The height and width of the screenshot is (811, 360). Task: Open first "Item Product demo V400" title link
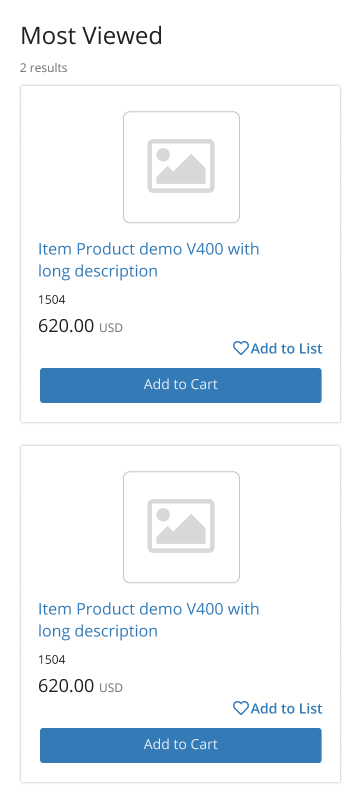click(x=148, y=260)
